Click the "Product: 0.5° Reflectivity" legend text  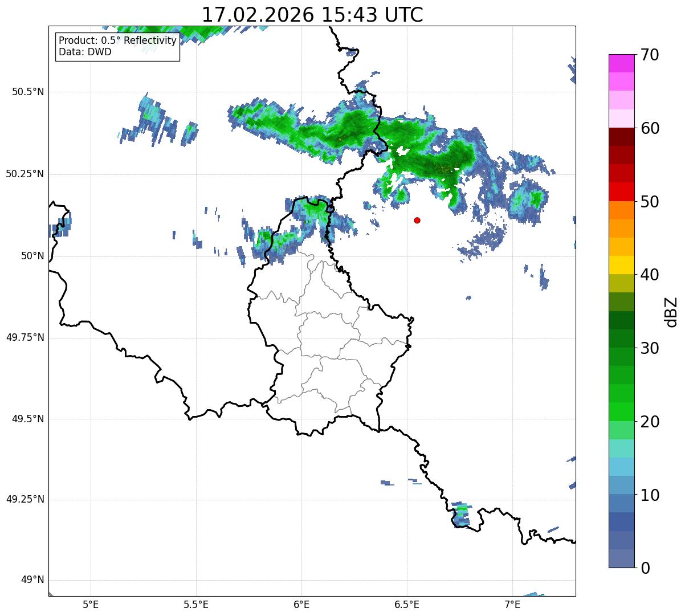pos(117,41)
